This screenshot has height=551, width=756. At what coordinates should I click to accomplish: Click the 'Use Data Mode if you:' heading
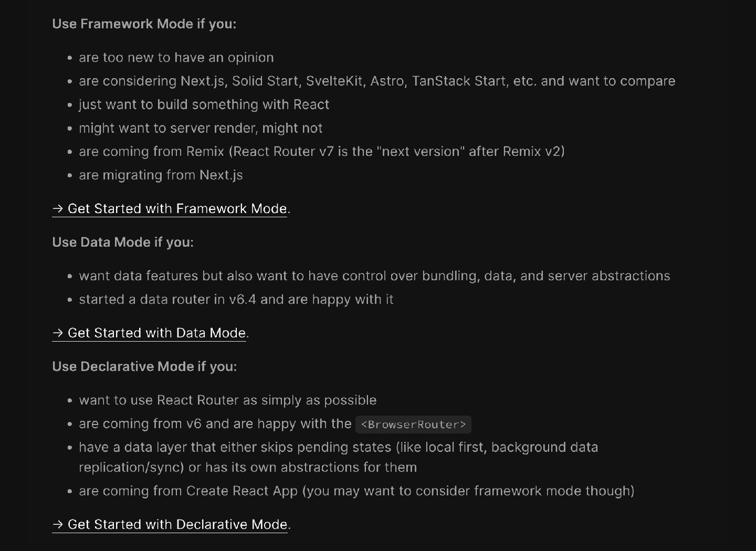(x=123, y=242)
